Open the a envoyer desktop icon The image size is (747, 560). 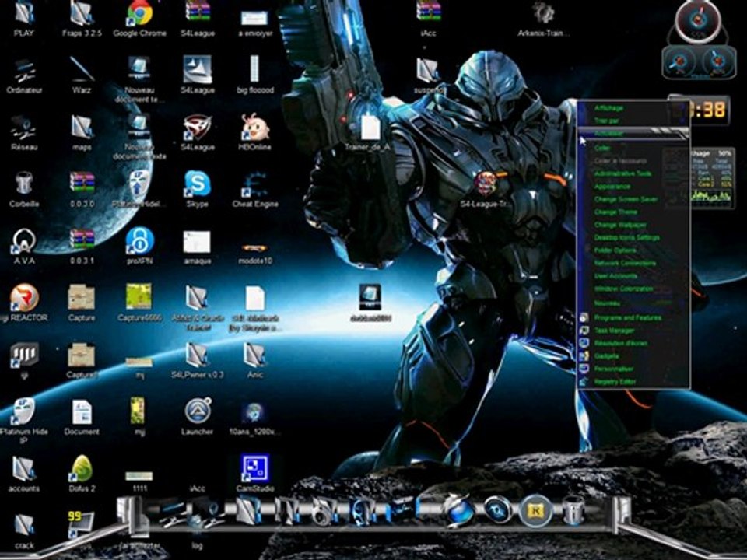(255, 22)
